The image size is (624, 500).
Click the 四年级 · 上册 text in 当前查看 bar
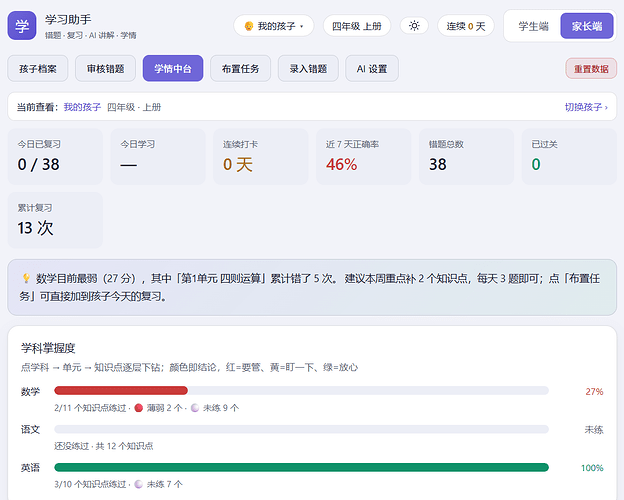[134, 107]
